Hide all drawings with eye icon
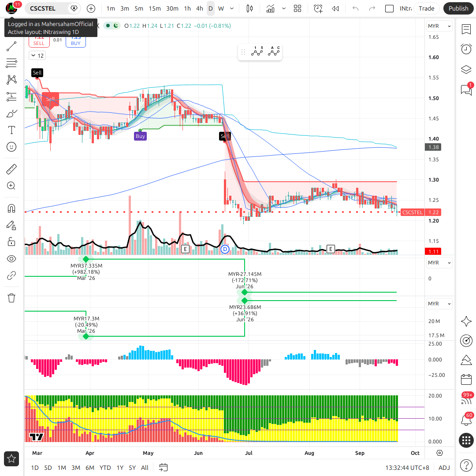The width and height of the screenshot is (476, 476). pyautogui.click(x=11, y=259)
